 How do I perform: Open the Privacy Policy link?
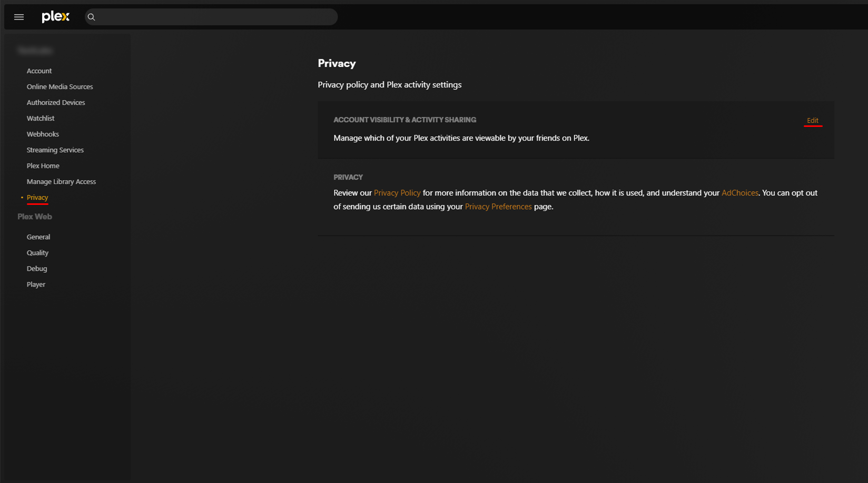click(x=397, y=193)
